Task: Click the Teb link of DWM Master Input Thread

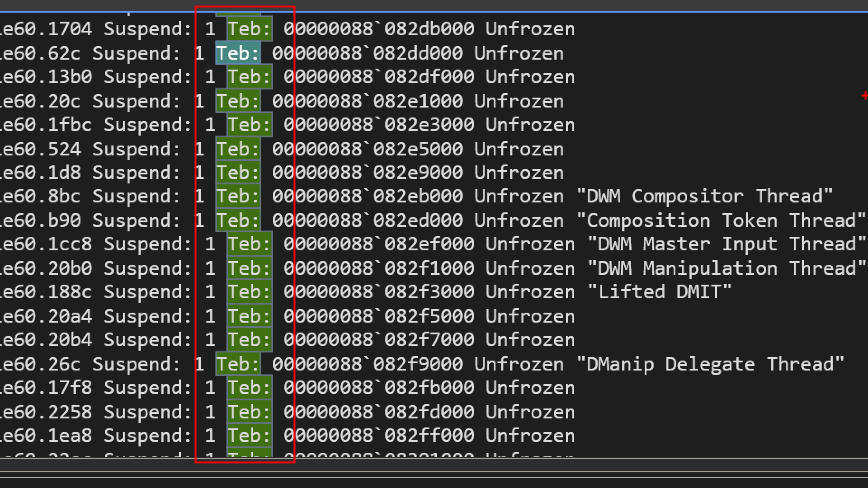Action: [249, 244]
